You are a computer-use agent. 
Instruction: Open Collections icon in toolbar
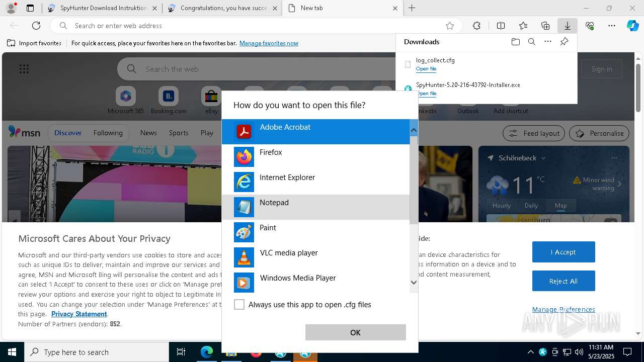tap(545, 26)
